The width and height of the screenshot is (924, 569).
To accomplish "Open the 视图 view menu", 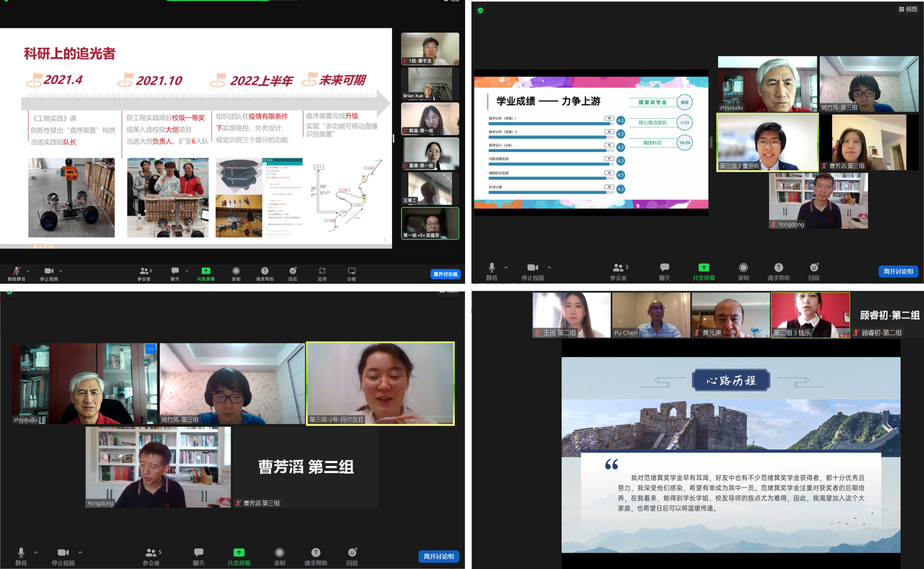I will (908, 9).
